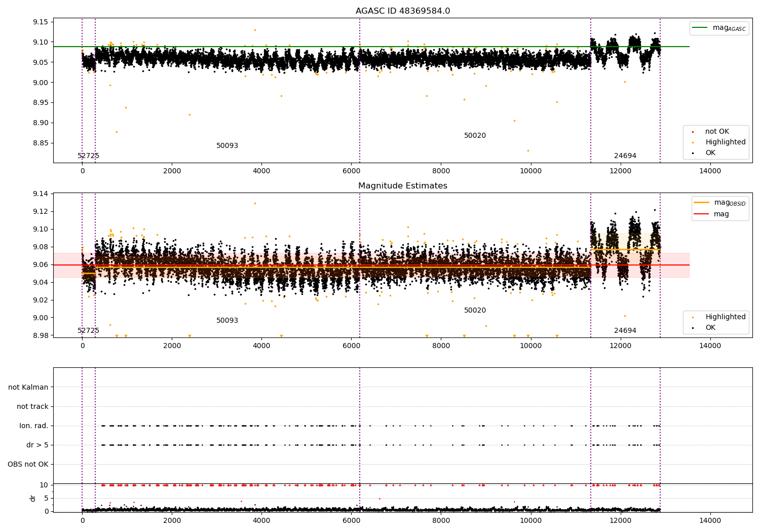Click the 'not Kalman' row label
Screen dimensions: 760x532
coord(28,388)
